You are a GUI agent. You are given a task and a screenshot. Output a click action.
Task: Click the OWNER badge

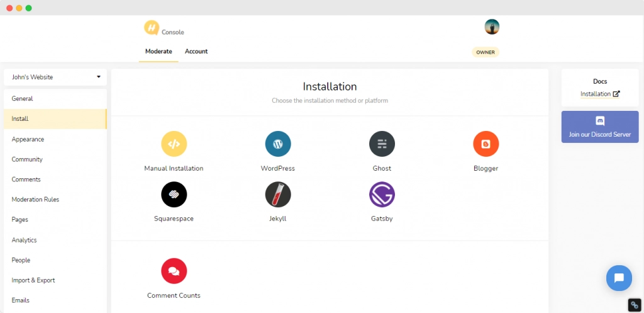(x=486, y=52)
